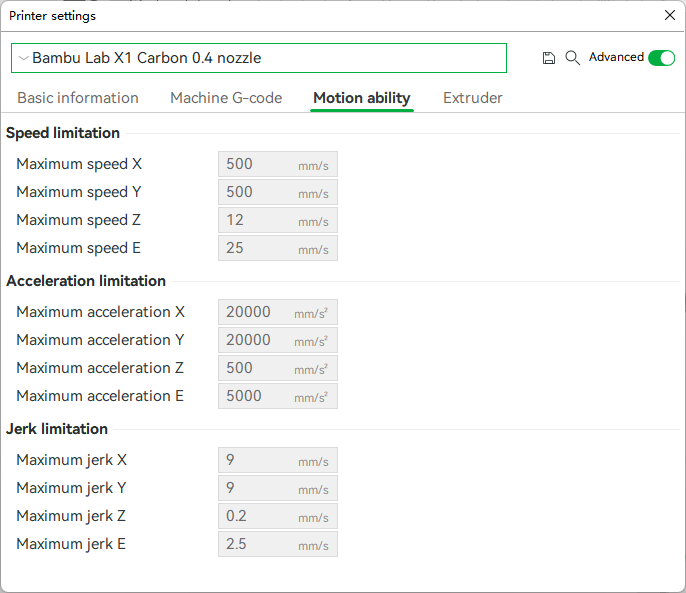The height and width of the screenshot is (593, 686).
Task: Toggle the Advanced mode switch
Action: (x=662, y=58)
